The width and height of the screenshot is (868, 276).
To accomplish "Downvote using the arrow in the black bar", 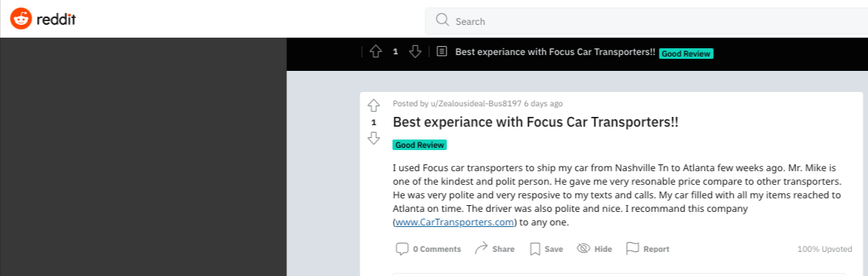I will point(415,51).
